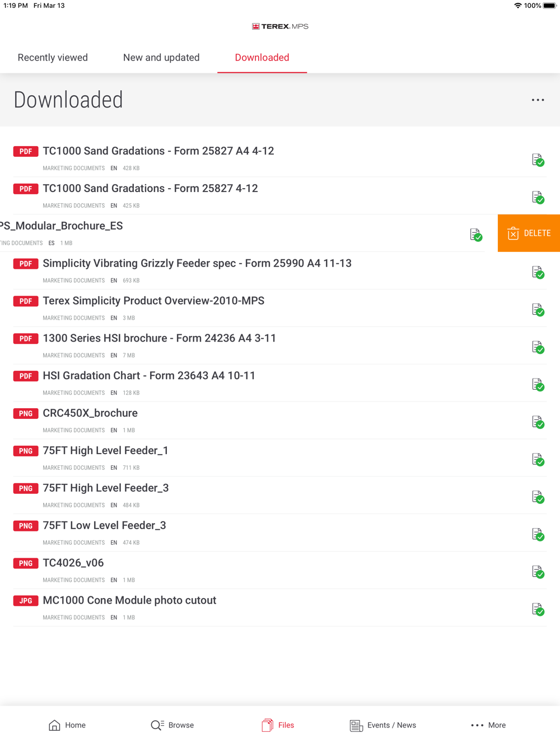The height and width of the screenshot is (747, 560).
Task: Click PNG badge of CRC450X_brochure
Action: coord(26,414)
